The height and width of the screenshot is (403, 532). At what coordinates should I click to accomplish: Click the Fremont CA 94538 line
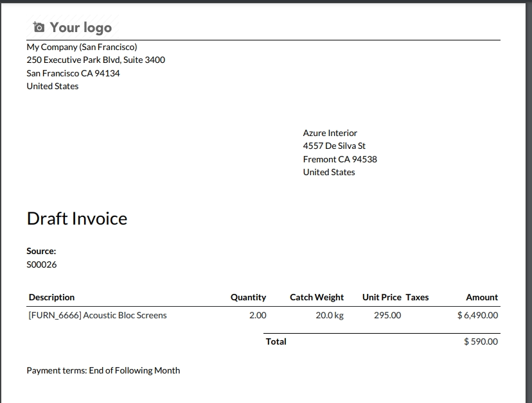(340, 159)
